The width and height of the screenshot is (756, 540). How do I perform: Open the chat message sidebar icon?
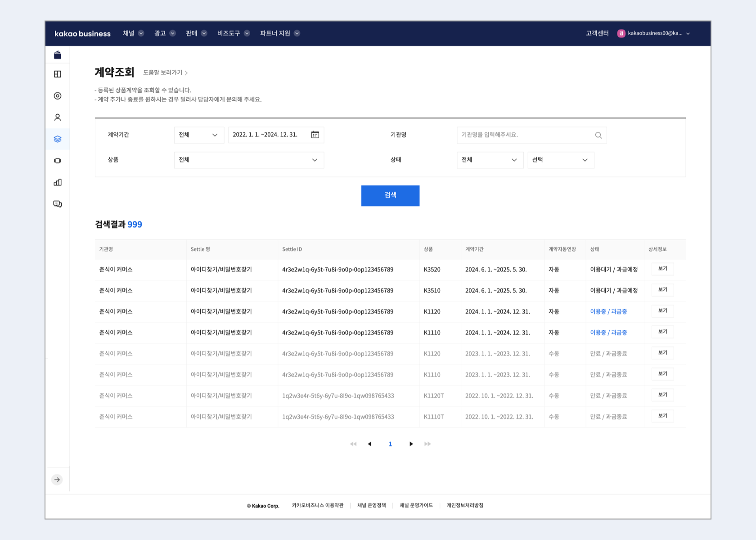click(58, 204)
